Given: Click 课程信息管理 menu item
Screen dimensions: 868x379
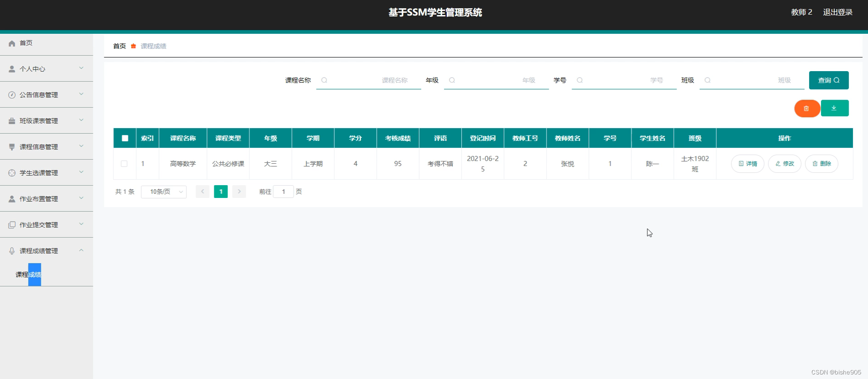Looking at the screenshot, I should [x=46, y=147].
